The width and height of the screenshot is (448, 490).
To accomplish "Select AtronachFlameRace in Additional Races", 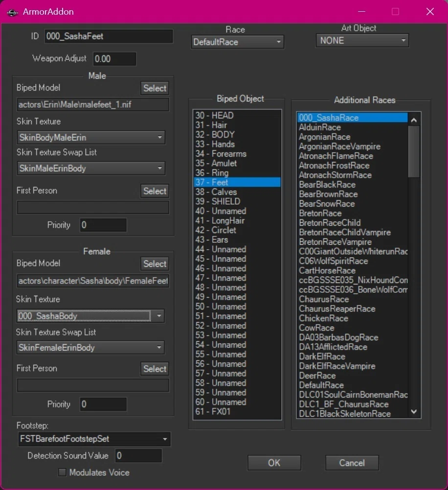I will (x=353, y=156).
